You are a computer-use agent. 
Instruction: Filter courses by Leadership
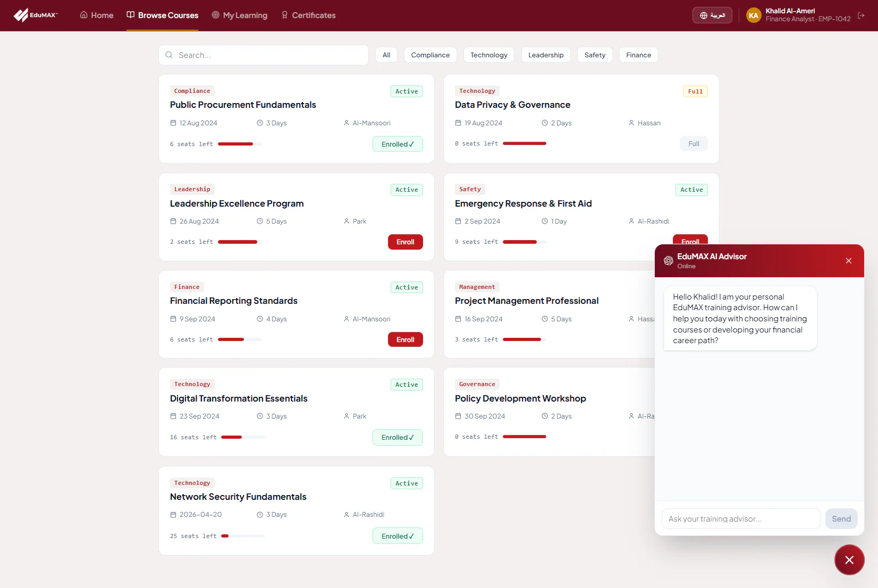point(546,55)
